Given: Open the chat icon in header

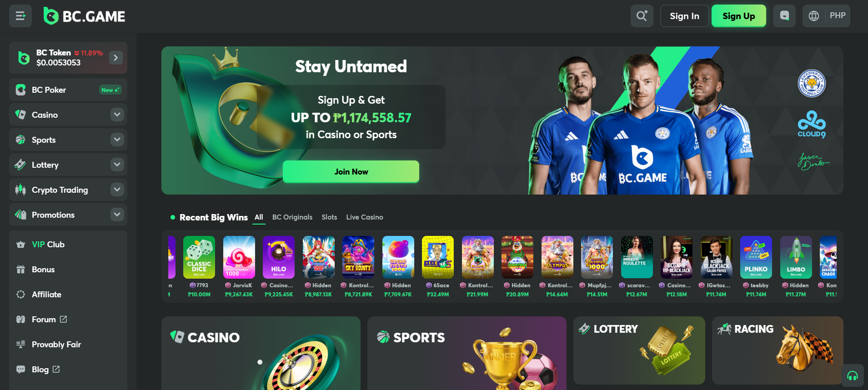Looking at the screenshot, I should (784, 16).
